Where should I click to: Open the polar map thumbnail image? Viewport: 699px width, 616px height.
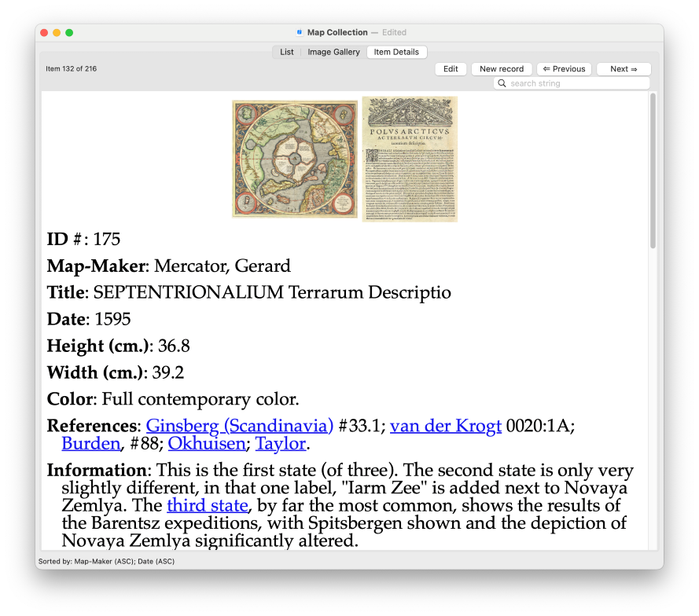tap(295, 159)
